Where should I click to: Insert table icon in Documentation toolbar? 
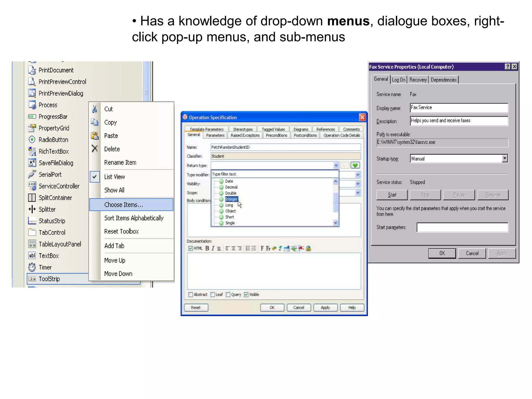[x=287, y=249]
